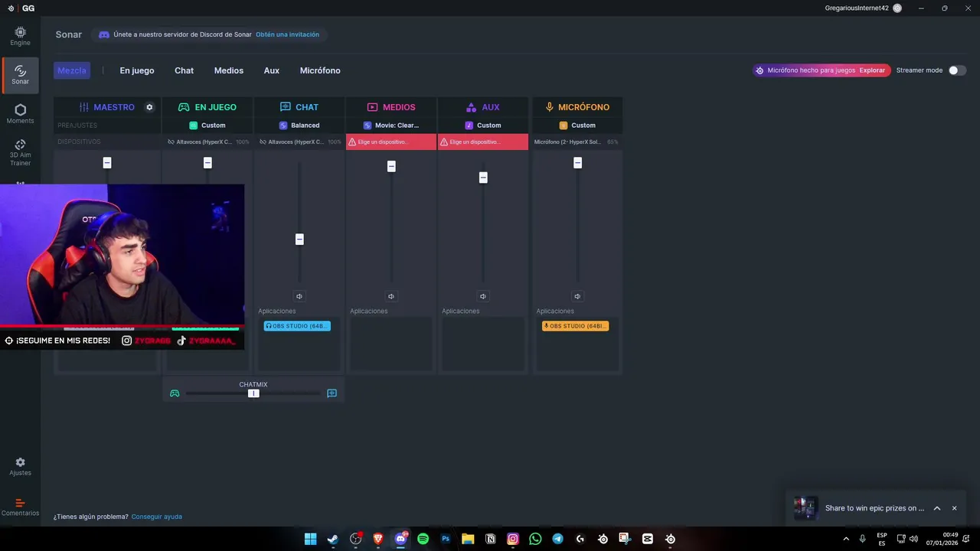Viewport: 980px width, 551px height.
Task: Click the ChatMix balance slider handle
Action: 253,393
